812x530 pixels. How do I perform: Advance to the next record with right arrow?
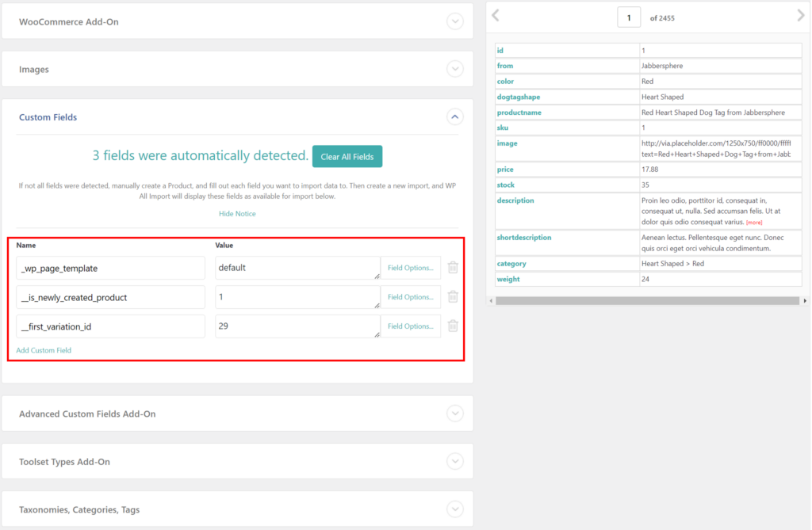coord(799,15)
